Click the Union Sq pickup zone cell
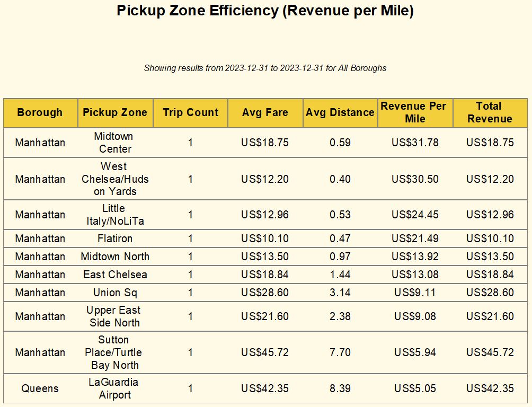 [x=115, y=293]
